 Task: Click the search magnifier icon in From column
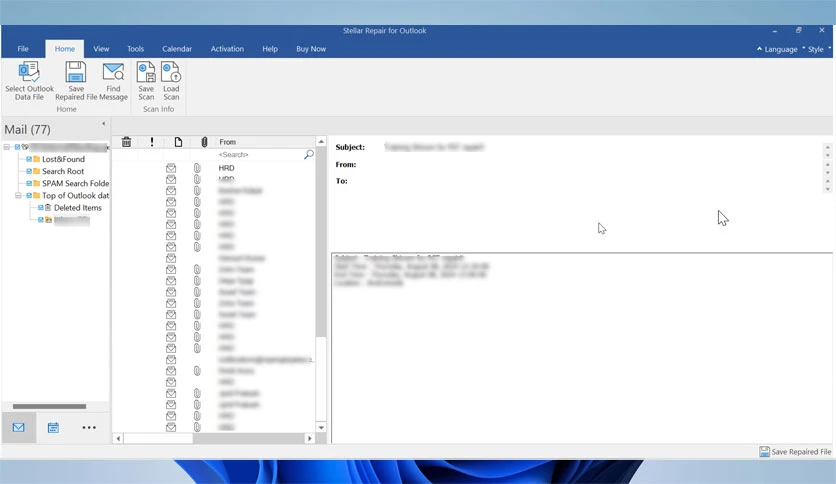309,155
